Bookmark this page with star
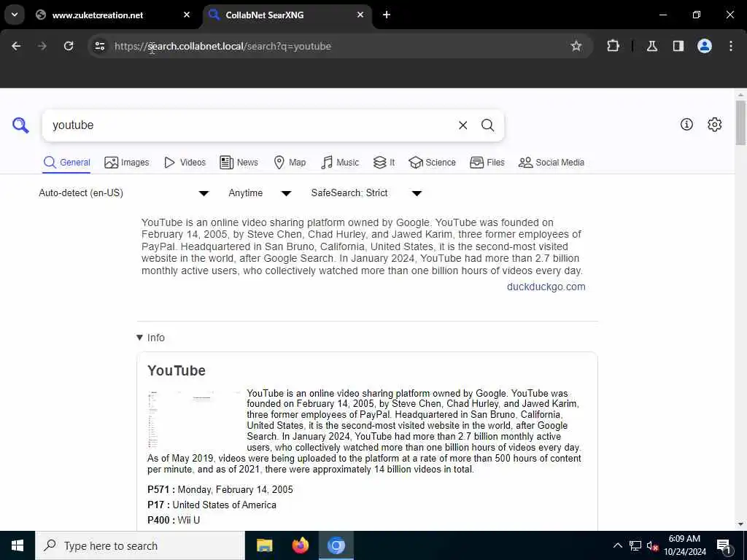The width and height of the screenshot is (747, 560). [x=576, y=46]
